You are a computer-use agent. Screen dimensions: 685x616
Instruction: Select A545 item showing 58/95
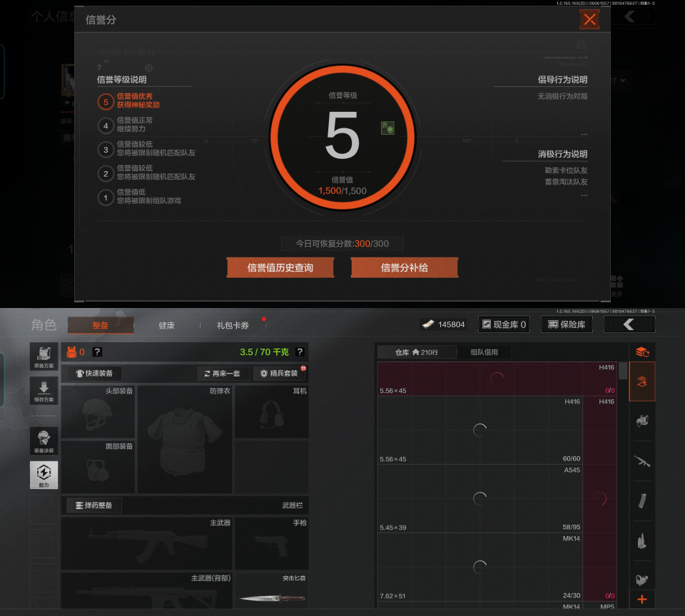point(479,498)
